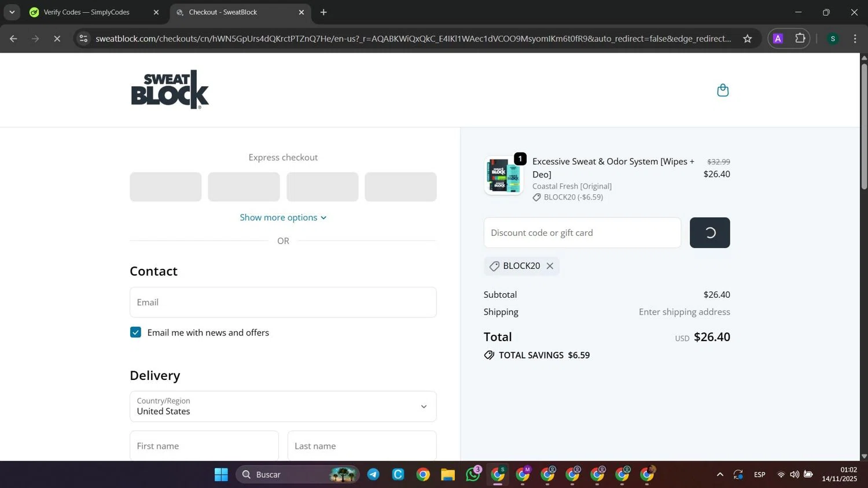
Task: View site information icon in address bar
Action: (x=83, y=39)
